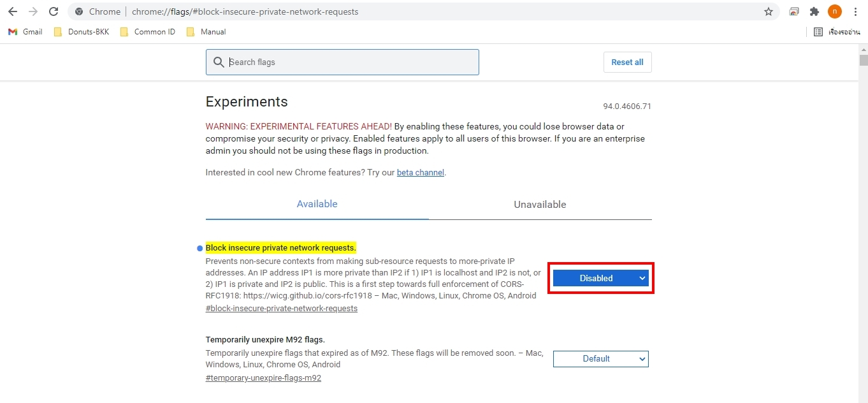Open the Default dropdown for M92 flags

[600, 359]
